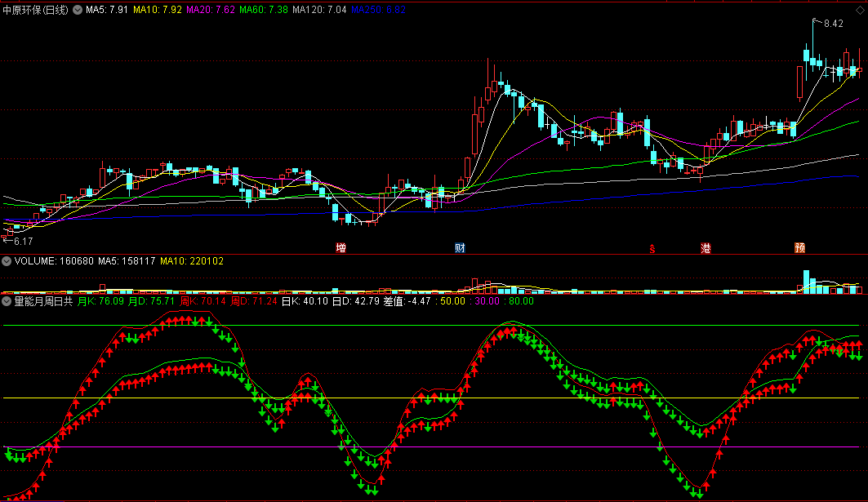Select the 日D: 42.79 value

tap(355, 302)
